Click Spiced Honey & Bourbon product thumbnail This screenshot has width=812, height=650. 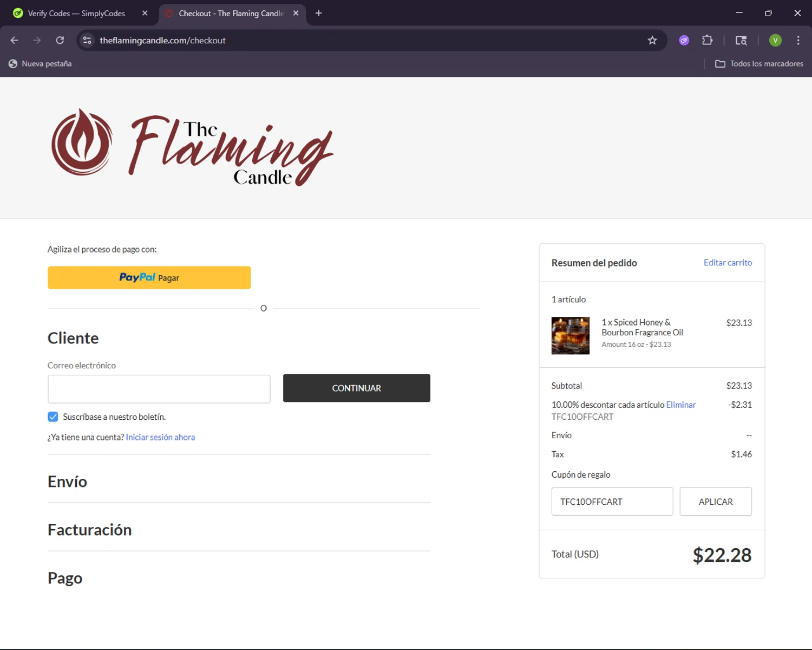570,336
